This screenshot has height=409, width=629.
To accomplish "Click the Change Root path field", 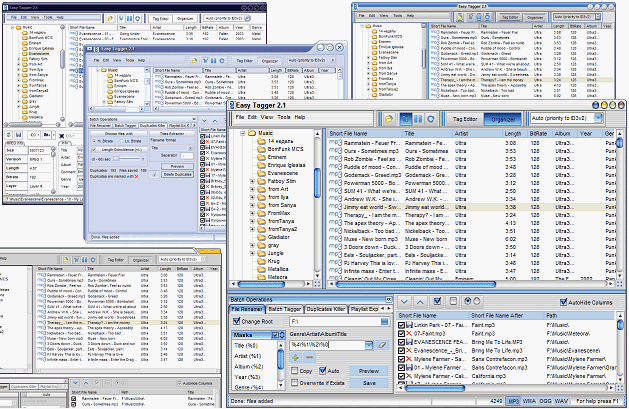I will coord(335,322).
